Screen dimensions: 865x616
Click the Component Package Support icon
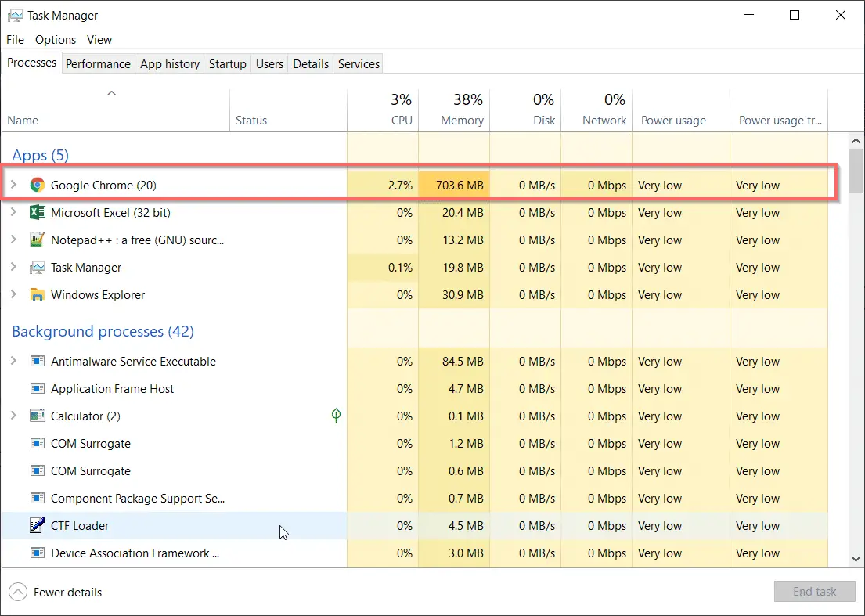(x=37, y=498)
